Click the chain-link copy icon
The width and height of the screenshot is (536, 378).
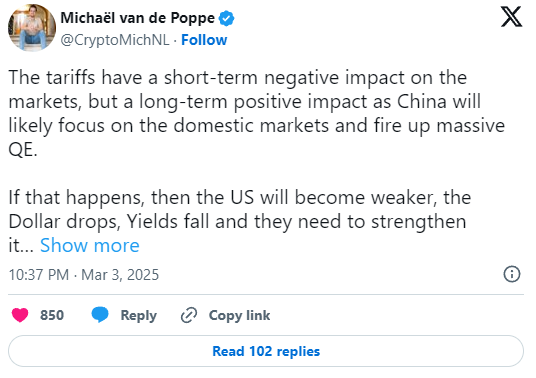[189, 315]
